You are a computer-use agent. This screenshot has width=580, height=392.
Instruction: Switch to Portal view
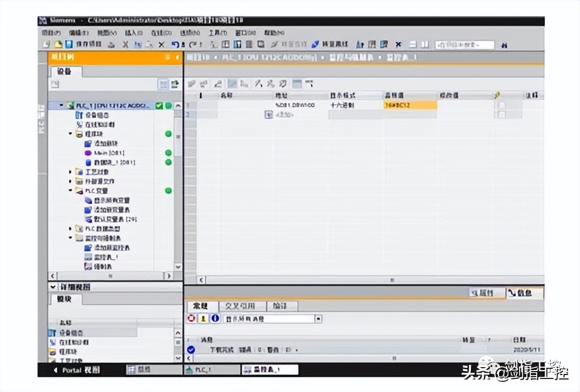coord(76,370)
